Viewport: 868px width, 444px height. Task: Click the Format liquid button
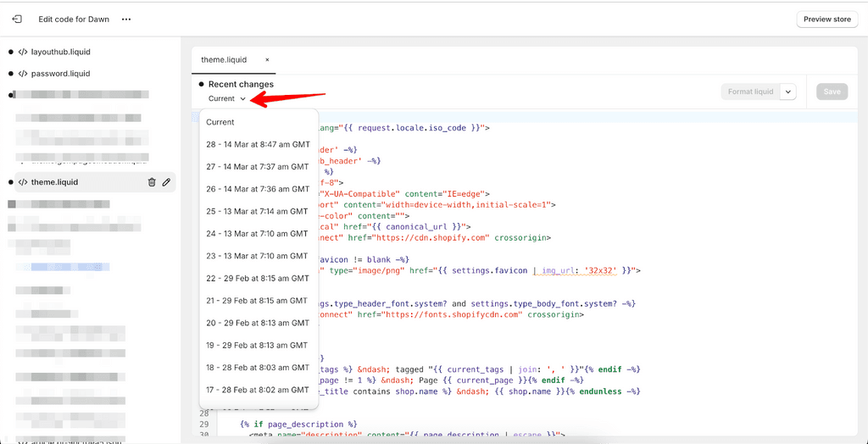pos(750,92)
